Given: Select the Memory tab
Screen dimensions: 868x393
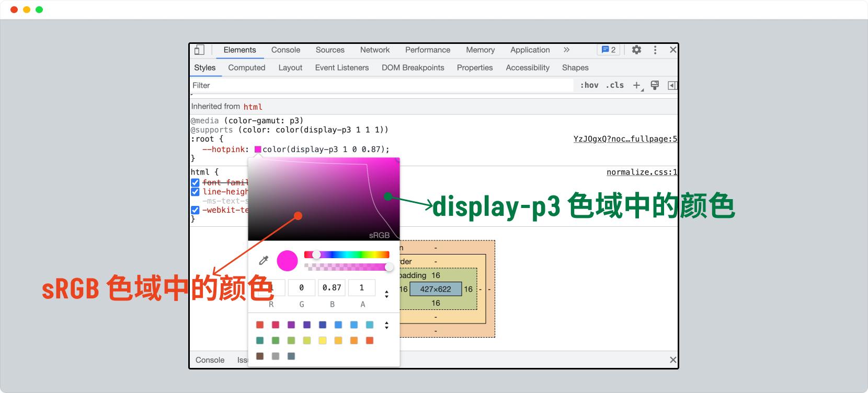Looking at the screenshot, I should [x=481, y=50].
